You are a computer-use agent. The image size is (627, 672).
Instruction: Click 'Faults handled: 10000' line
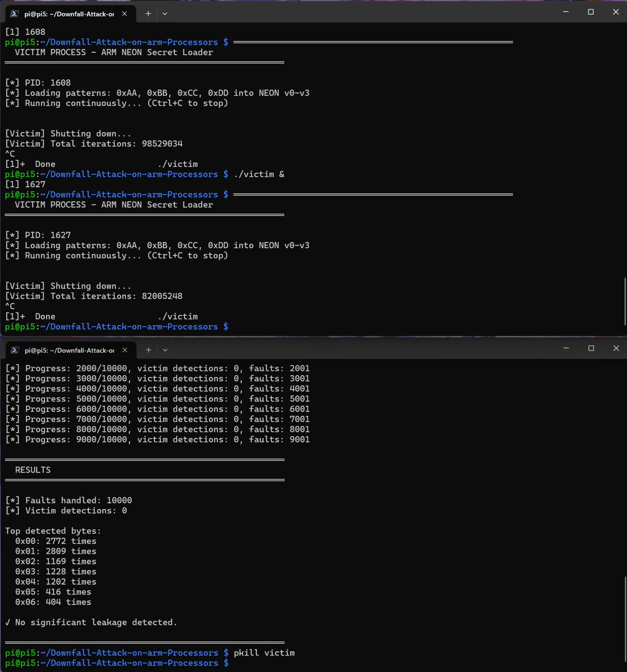click(x=69, y=500)
